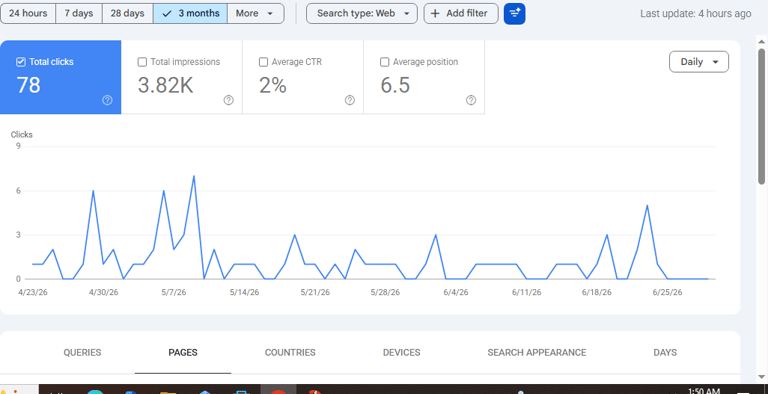Click the 4/30/26 date label

(103, 293)
